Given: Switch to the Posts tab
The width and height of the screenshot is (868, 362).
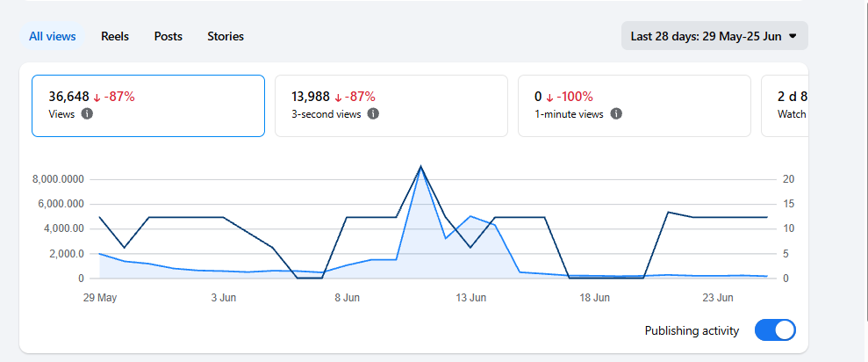Looking at the screenshot, I should point(169,37).
